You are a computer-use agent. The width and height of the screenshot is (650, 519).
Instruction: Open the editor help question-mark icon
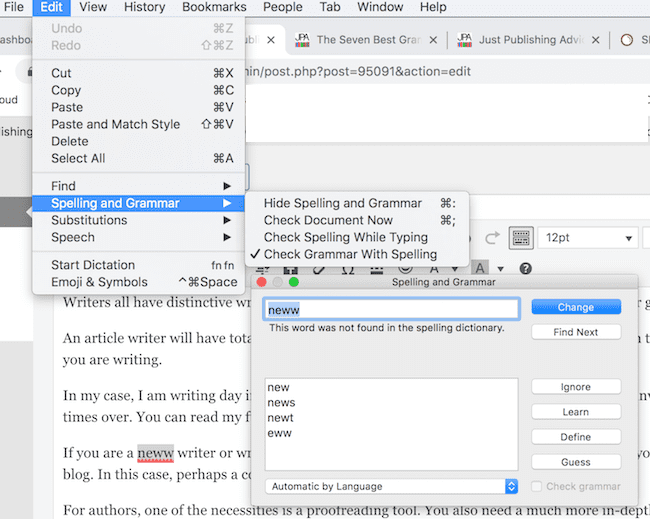pyautogui.click(x=525, y=269)
